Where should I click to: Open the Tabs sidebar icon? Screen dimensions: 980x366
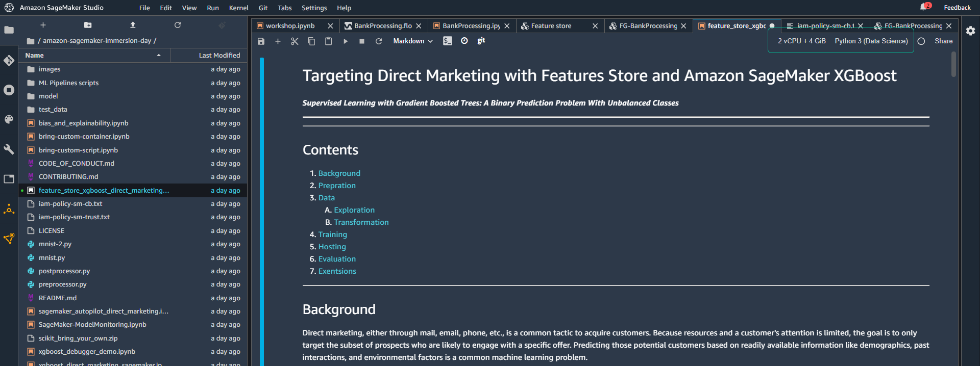pos(9,179)
